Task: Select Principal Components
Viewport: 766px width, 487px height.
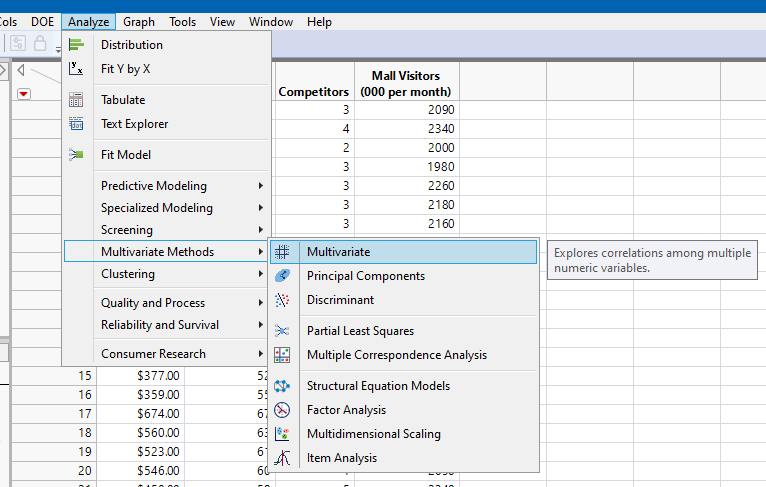Action: coord(404,276)
